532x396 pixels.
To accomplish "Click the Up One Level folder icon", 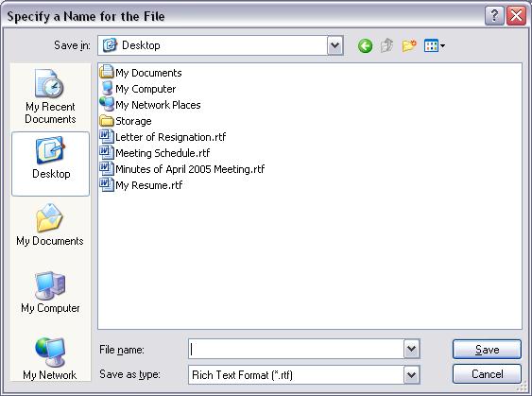I will [386, 45].
